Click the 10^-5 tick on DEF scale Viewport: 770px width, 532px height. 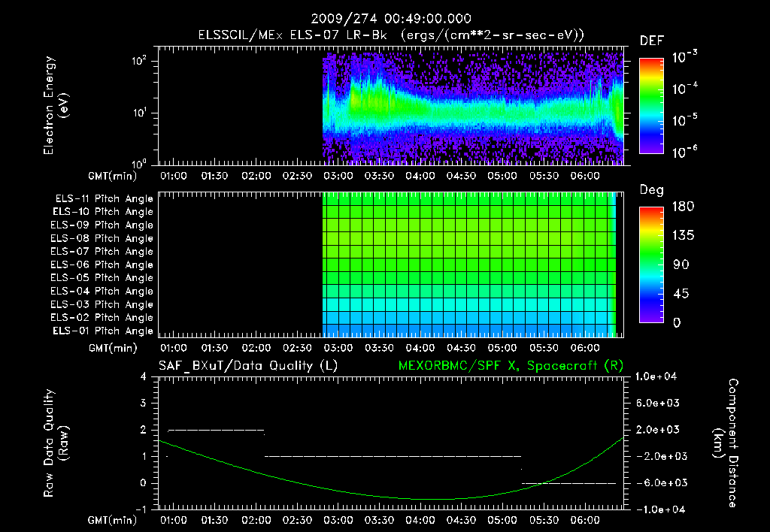pos(684,120)
